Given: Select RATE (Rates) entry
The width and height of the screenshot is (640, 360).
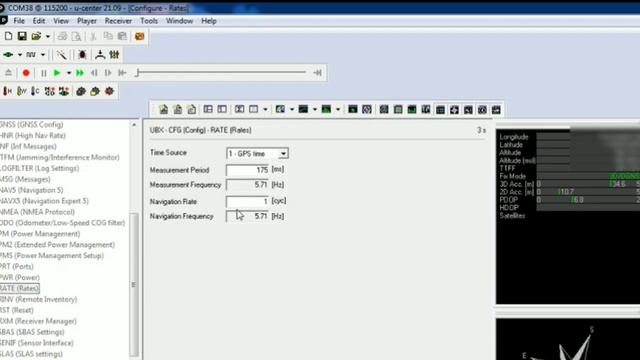Looking at the screenshot, I should 20,289.
